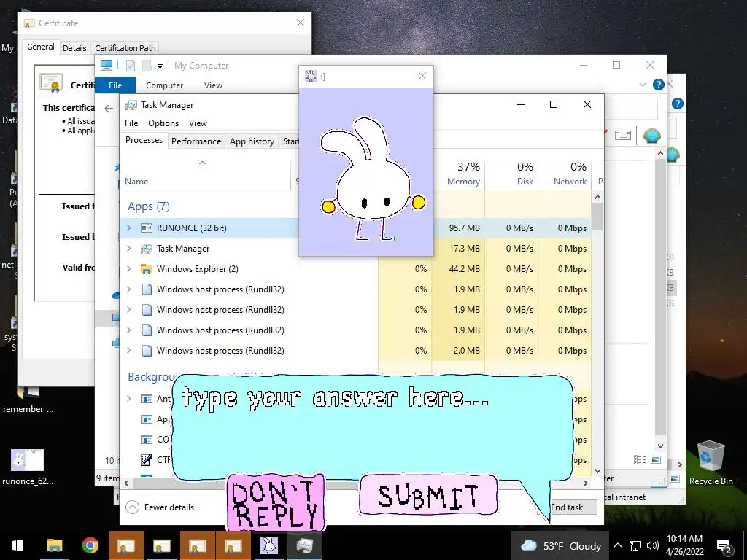Click the SUBMIT pink button
The width and height of the screenshot is (747, 560).
tap(427, 495)
